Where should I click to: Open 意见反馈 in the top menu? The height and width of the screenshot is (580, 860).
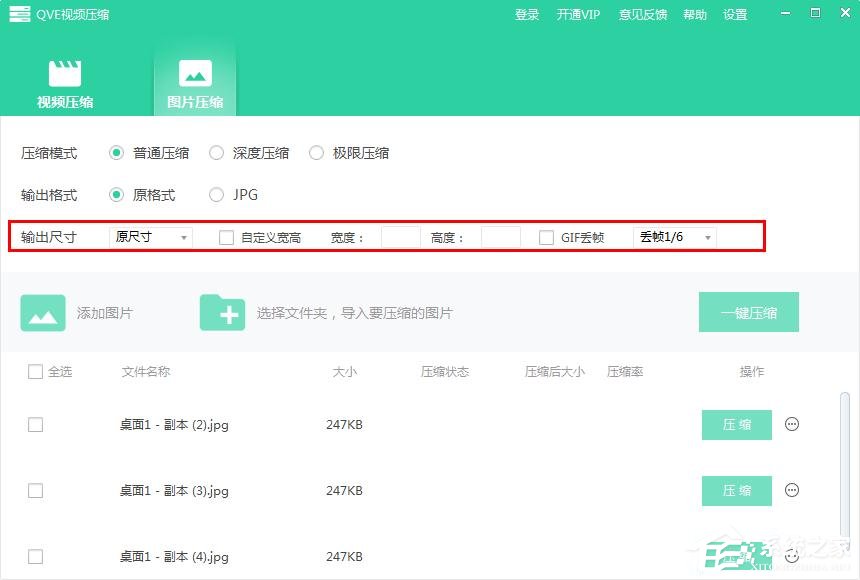(x=642, y=14)
